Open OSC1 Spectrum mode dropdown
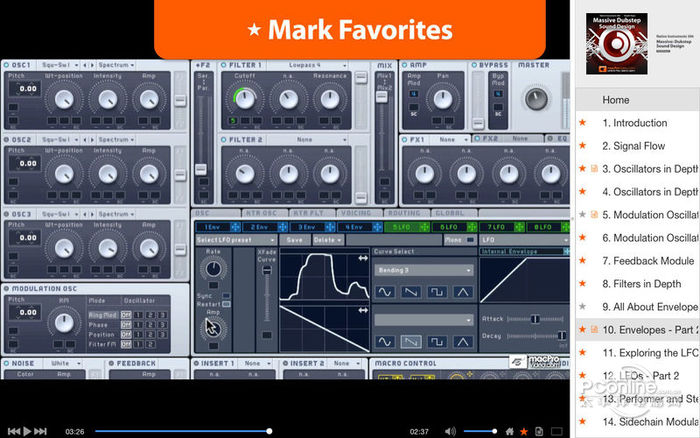The image size is (700, 438). 116,65
